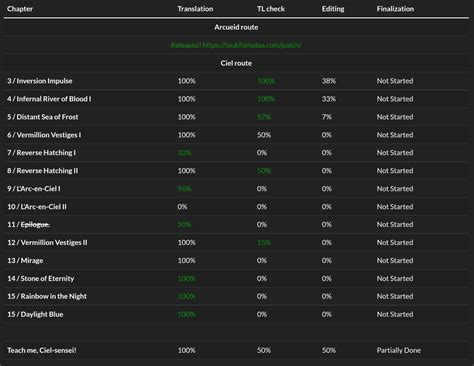This screenshot has height=366, width=474.
Task: Open the Released tsukihimates.com patch link
Action: 236,45
